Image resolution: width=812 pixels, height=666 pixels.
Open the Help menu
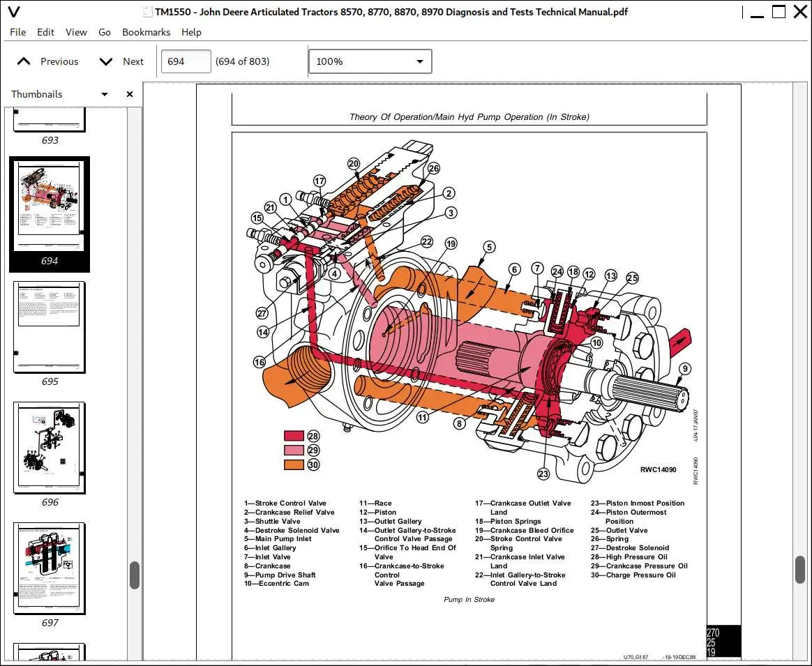tap(191, 32)
